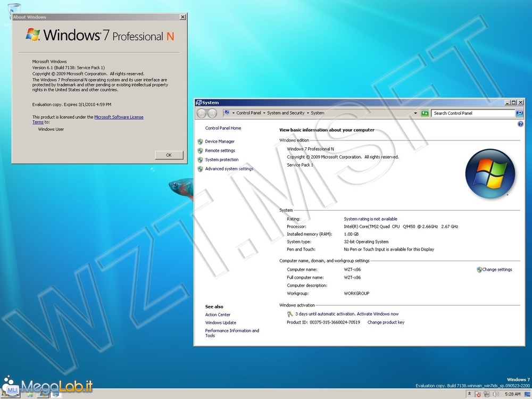This screenshot has width=532, height=399.
Task: Click the WORKGROUP value
Action: [x=356, y=294]
